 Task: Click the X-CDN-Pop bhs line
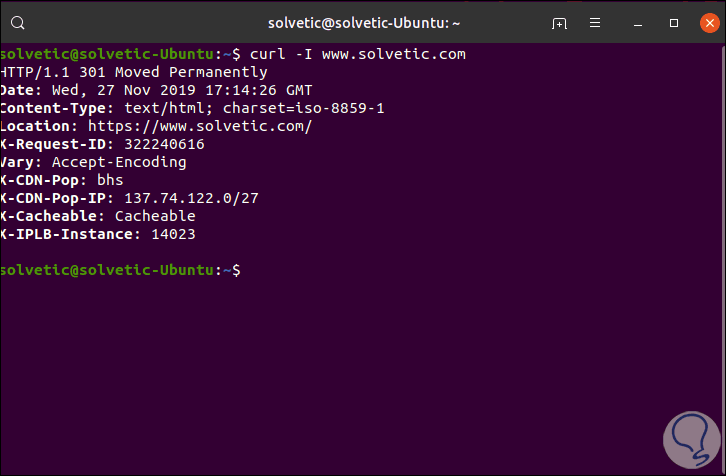coord(60,180)
